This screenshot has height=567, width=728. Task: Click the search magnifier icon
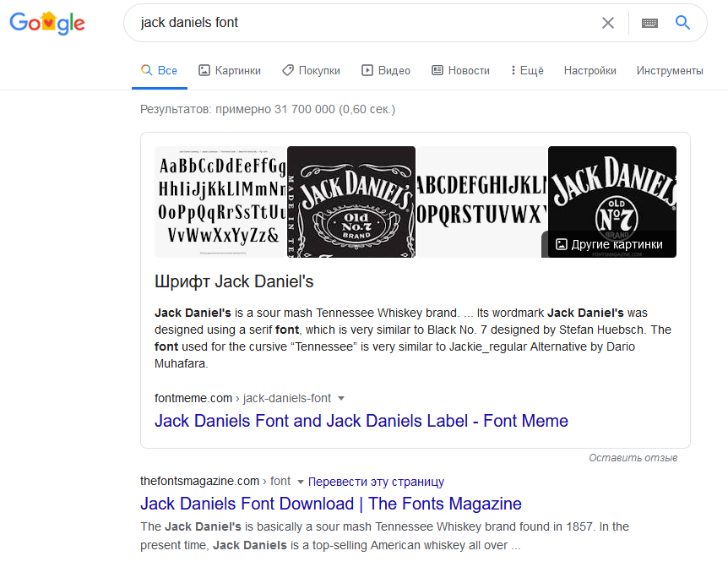[682, 23]
